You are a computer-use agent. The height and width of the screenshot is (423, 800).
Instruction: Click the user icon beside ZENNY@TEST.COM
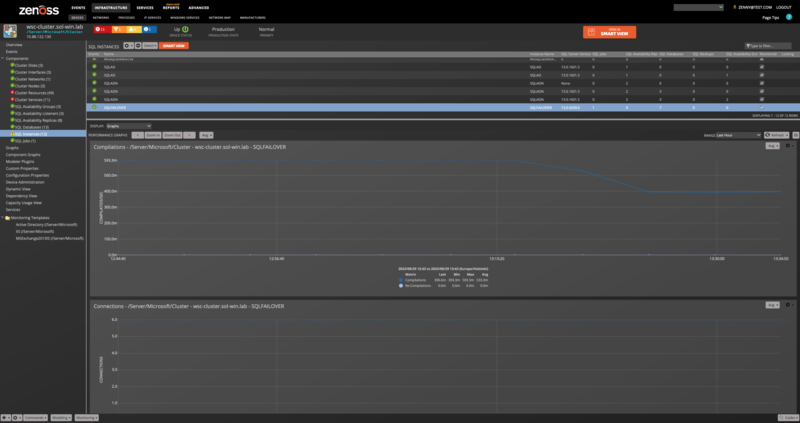(735, 8)
